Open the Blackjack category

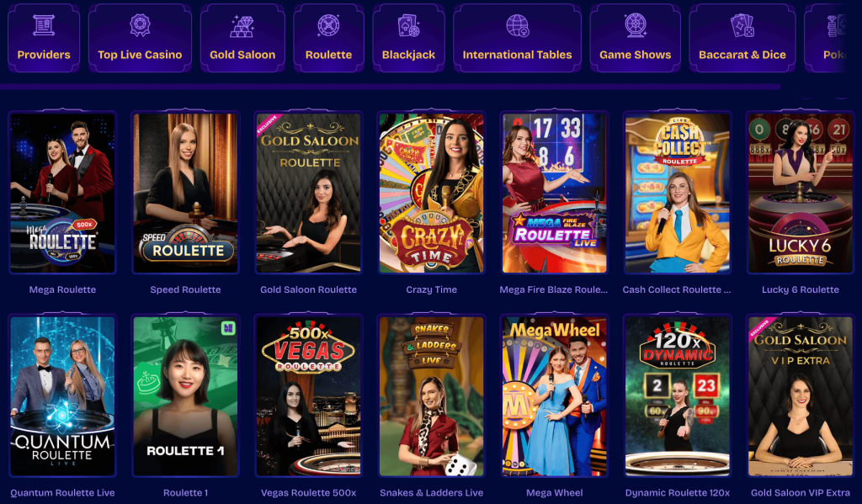tap(408, 38)
